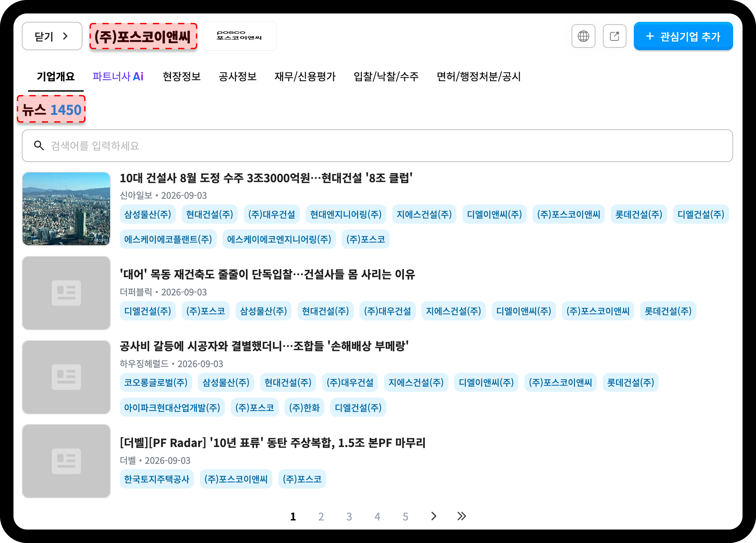756x543 pixels.
Task: Close the panel with 닫기 button
Action: click(x=52, y=36)
